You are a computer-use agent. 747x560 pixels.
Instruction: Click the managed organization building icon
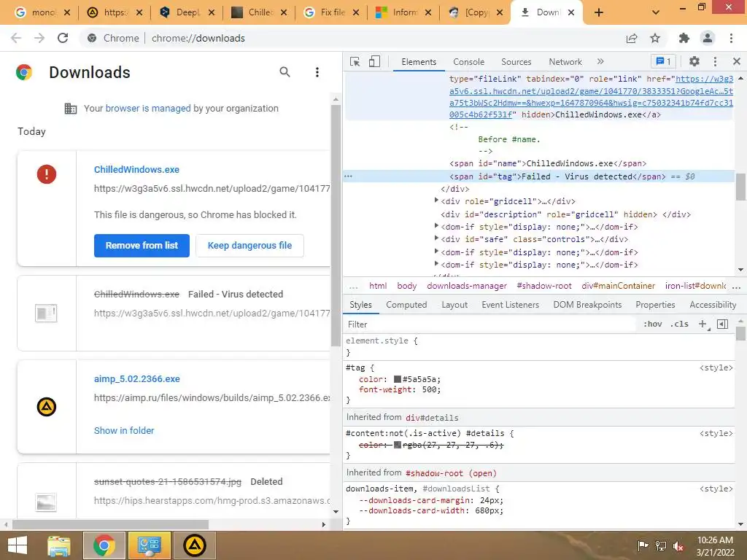(71, 109)
